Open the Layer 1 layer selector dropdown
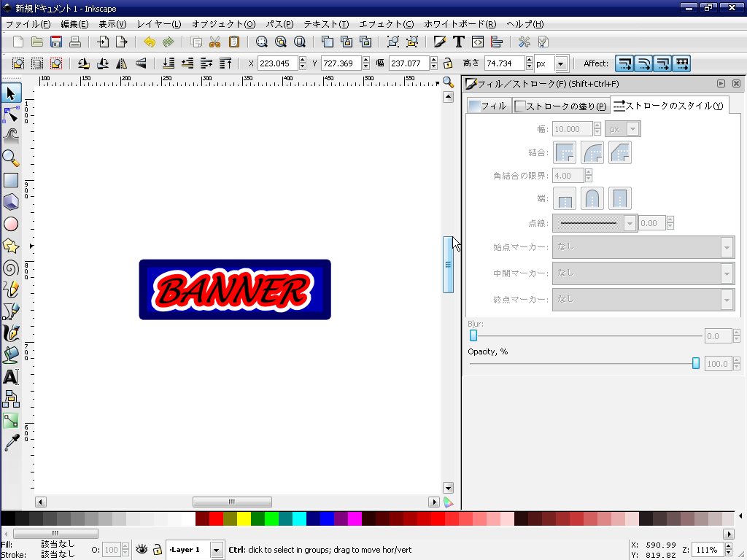747x560 pixels. [216, 550]
